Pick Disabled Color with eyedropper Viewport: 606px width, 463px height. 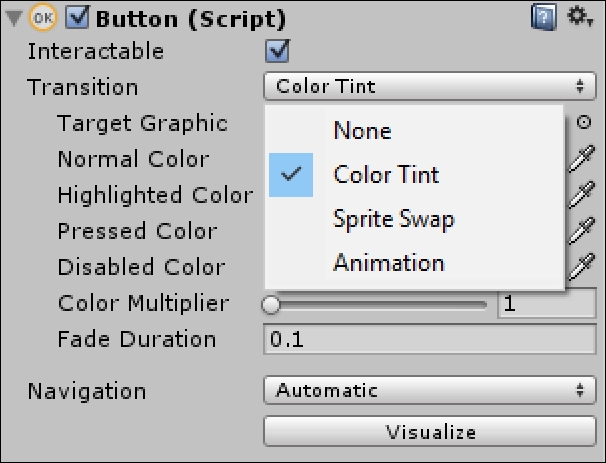click(581, 267)
